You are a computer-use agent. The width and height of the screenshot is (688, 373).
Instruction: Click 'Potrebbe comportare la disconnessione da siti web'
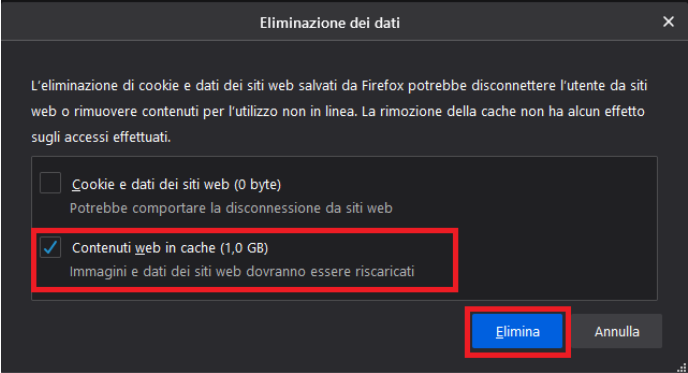tap(231, 208)
